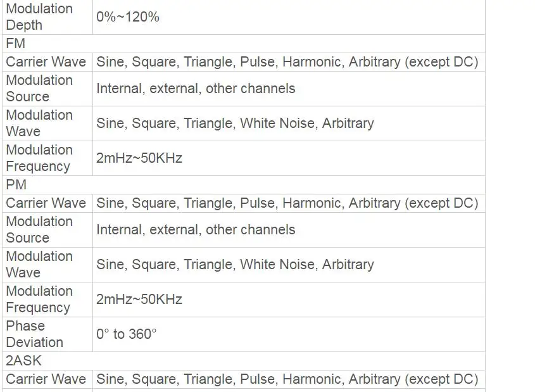Select the 0° to 360° value

click(126, 334)
